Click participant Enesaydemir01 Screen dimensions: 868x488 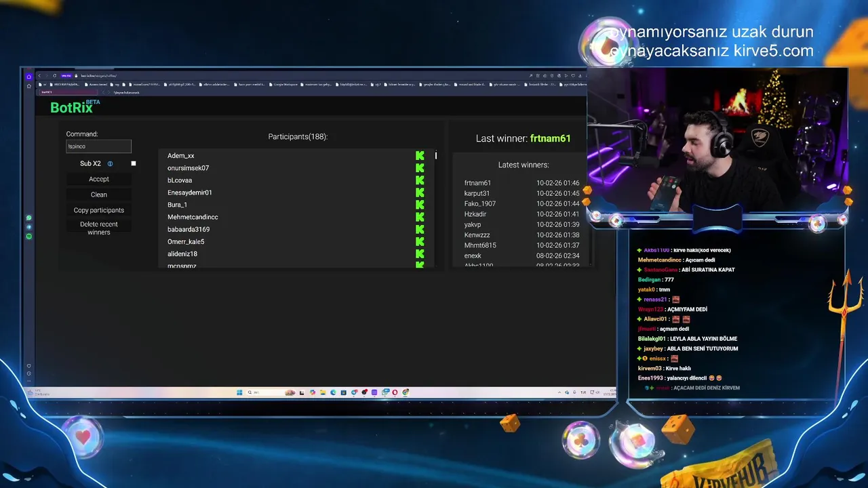click(x=190, y=192)
